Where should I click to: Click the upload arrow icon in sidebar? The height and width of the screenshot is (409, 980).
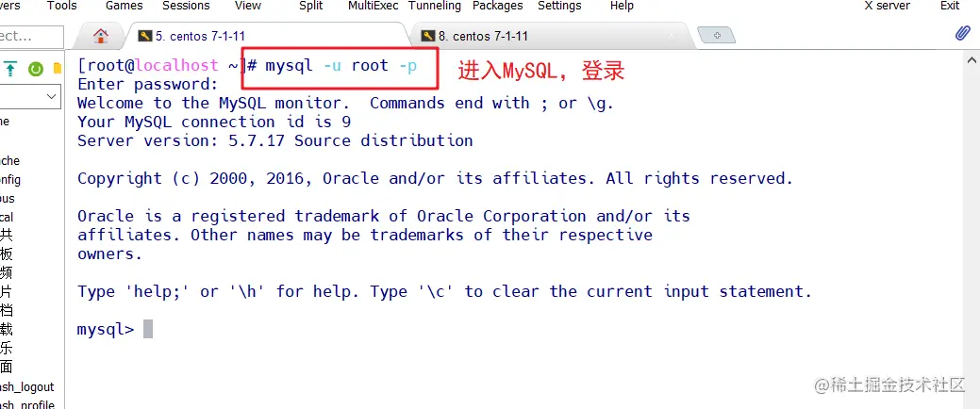click(x=10, y=69)
